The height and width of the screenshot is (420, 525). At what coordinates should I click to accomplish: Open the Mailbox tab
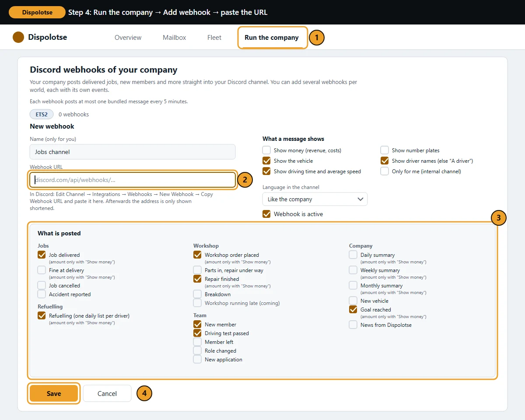[x=174, y=38]
